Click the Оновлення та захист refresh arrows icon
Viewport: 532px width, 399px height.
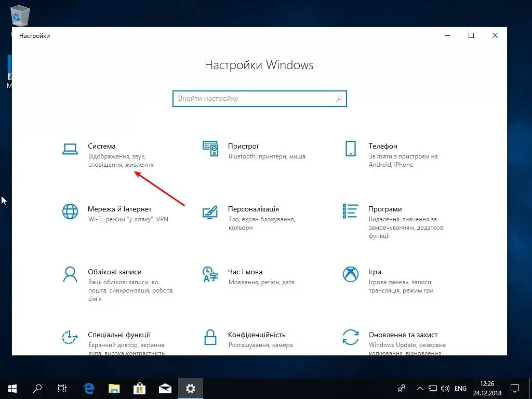351,337
